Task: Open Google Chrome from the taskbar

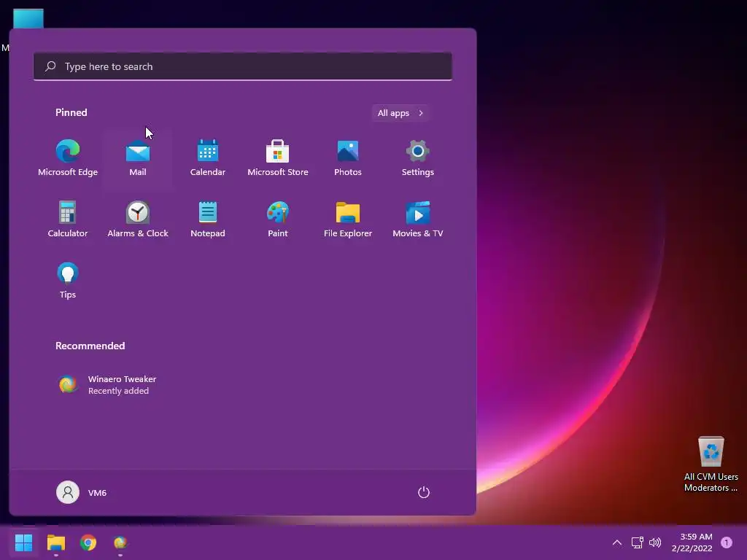Action: click(88, 542)
